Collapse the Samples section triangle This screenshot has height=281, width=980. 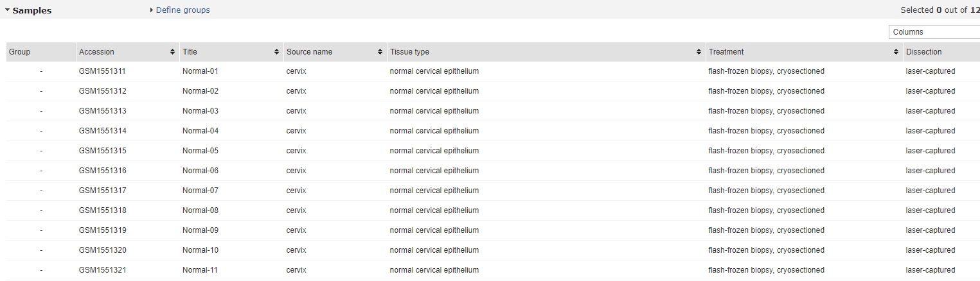pos(7,11)
